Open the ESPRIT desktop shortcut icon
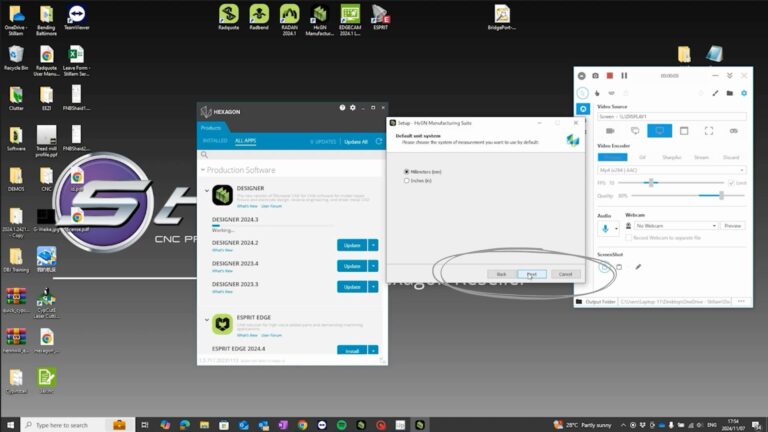This screenshot has width=768, height=432. pos(381,16)
